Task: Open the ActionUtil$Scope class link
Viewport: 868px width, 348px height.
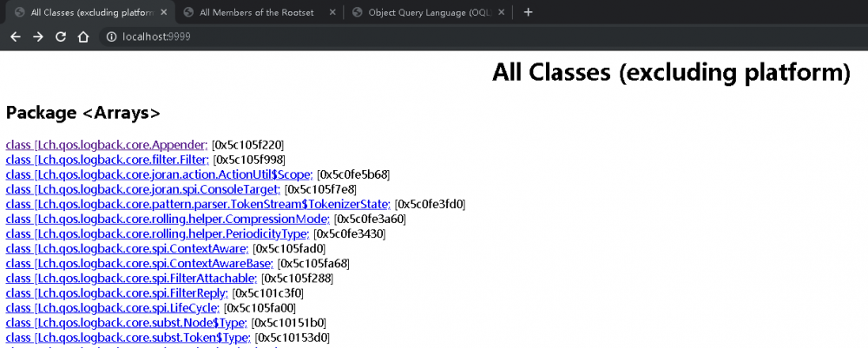Action: 159,174
